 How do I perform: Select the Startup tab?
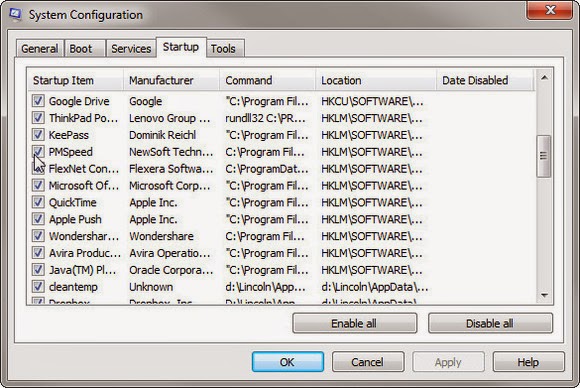pos(181,47)
